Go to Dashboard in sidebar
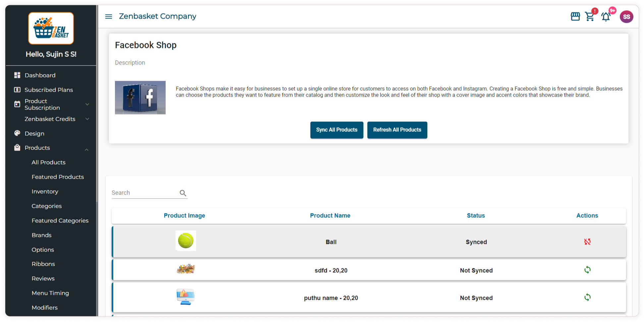This screenshot has width=644, height=322. (40, 75)
